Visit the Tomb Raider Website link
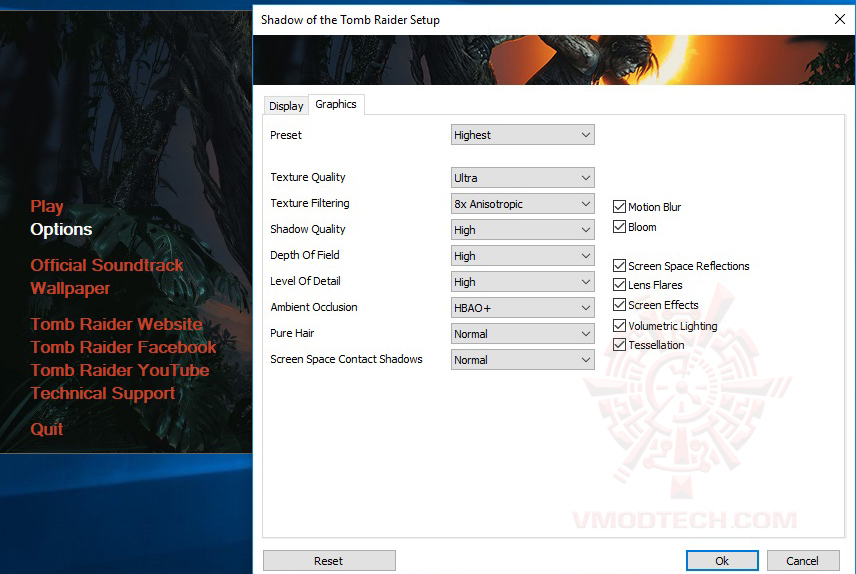The image size is (856, 574). pos(116,324)
